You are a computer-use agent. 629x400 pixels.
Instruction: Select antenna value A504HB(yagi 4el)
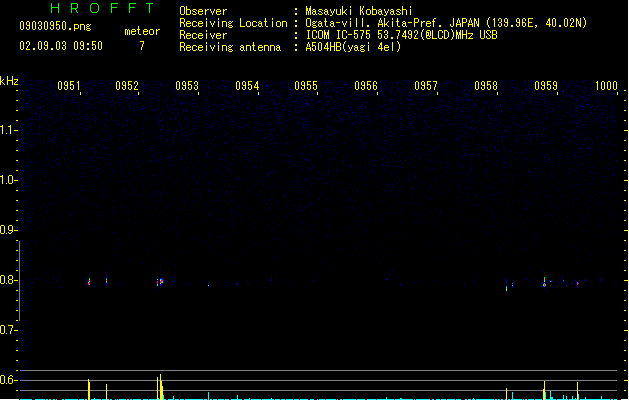(x=353, y=47)
